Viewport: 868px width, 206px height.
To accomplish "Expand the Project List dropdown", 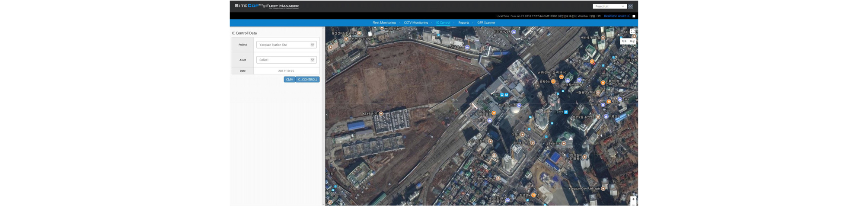I will click(609, 6).
